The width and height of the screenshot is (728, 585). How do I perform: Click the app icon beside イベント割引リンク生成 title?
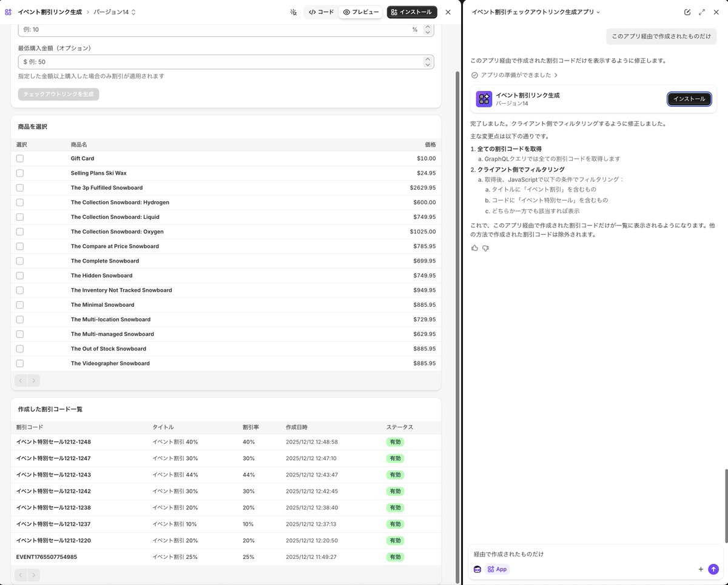8,12
